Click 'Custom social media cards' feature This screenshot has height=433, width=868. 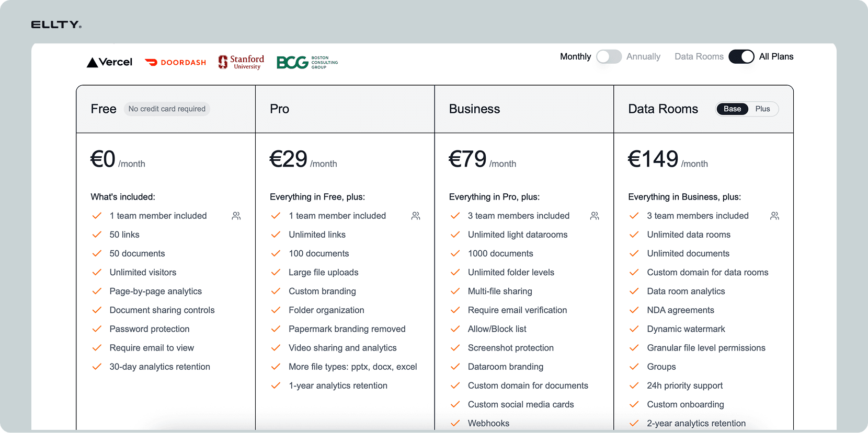point(521,404)
